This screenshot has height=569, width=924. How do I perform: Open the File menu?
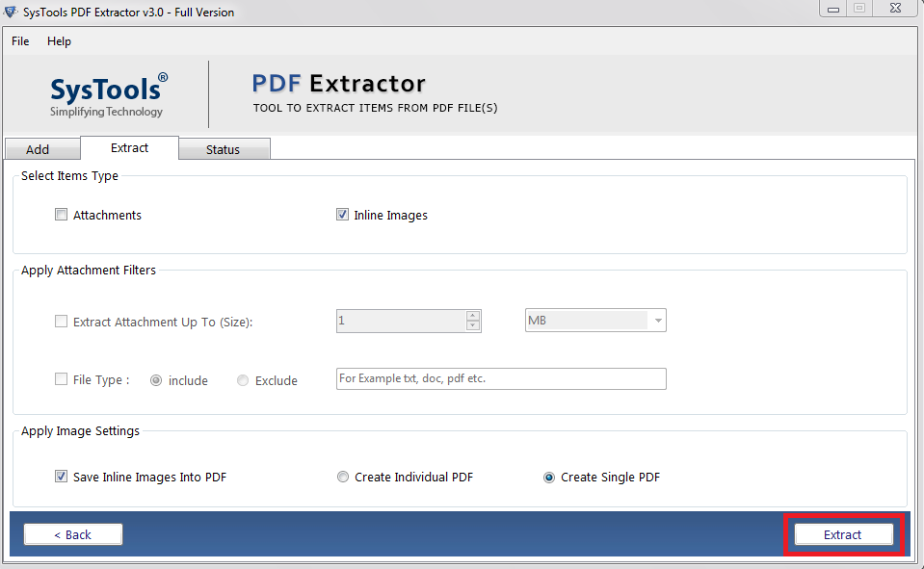pos(20,41)
